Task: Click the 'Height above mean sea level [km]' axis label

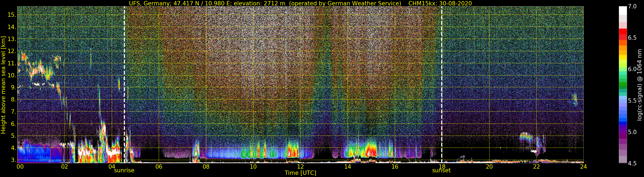Action: click(3, 84)
